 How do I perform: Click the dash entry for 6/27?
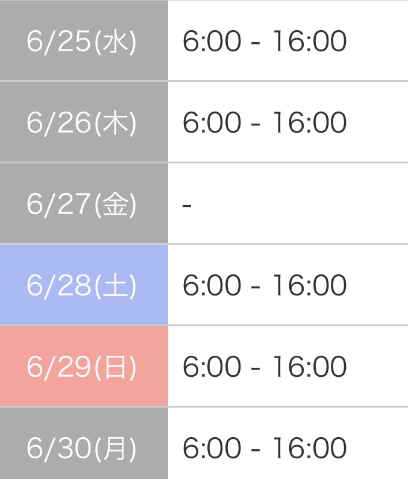(x=187, y=206)
